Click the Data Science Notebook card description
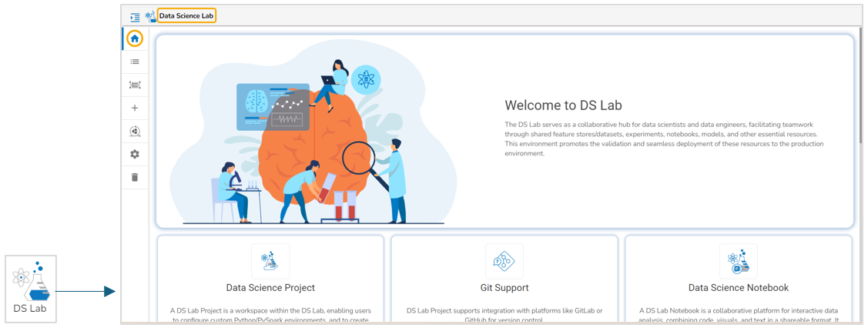 [739, 316]
